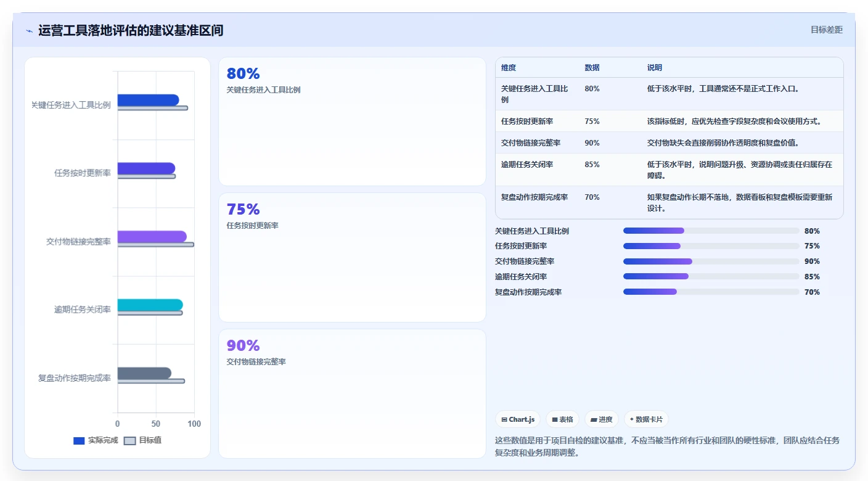This screenshot has height=481, width=868.
Task: Toggle the 实际完成 legend item
Action: tap(95, 440)
